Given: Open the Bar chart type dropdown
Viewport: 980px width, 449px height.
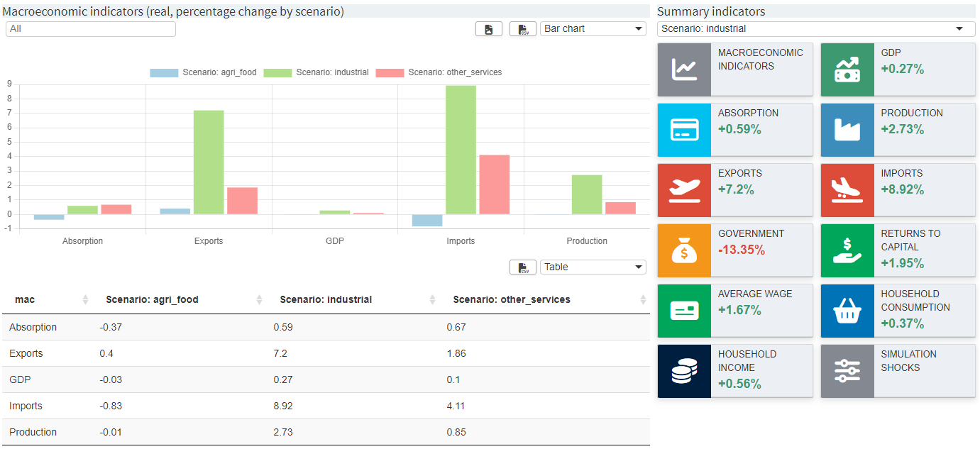Looking at the screenshot, I should (593, 28).
